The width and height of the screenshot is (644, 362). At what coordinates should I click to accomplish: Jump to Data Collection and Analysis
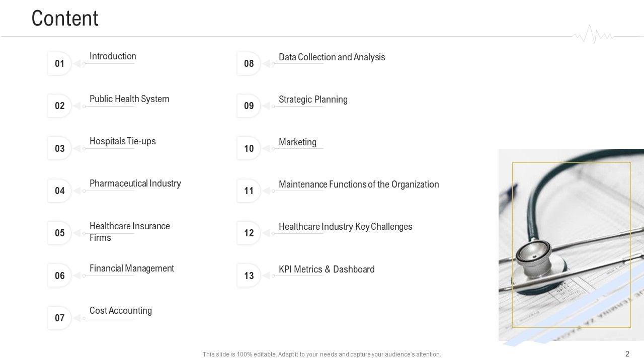pyautogui.click(x=332, y=57)
